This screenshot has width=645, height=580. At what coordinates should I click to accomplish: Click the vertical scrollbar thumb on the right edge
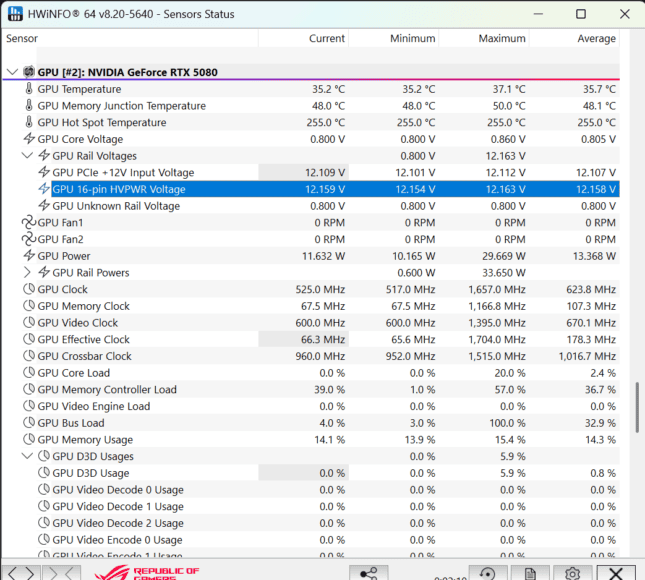637,407
